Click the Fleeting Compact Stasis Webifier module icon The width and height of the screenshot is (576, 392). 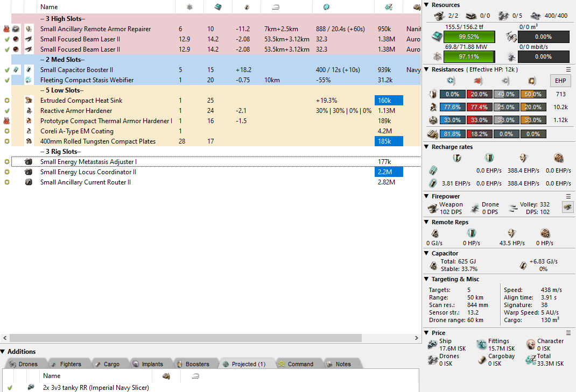tap(29, 80)
